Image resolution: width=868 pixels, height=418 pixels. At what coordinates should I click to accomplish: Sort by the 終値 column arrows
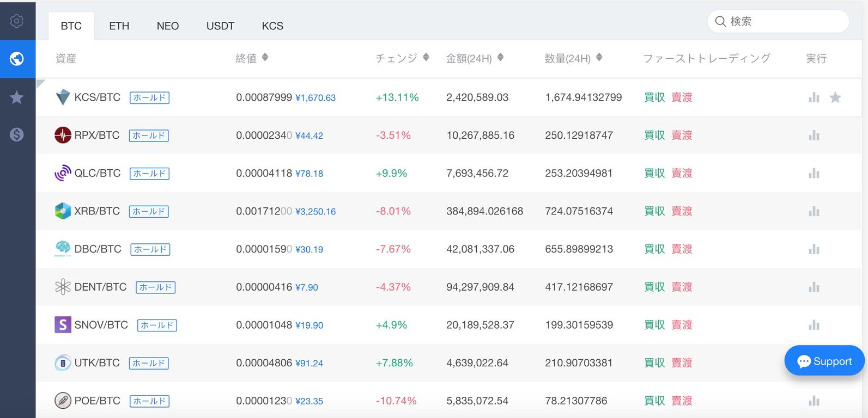[265, 57]
